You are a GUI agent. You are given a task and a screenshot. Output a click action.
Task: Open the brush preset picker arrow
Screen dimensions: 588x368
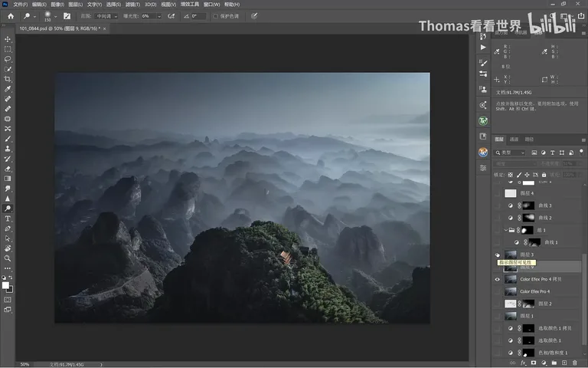tap(55, 16)
